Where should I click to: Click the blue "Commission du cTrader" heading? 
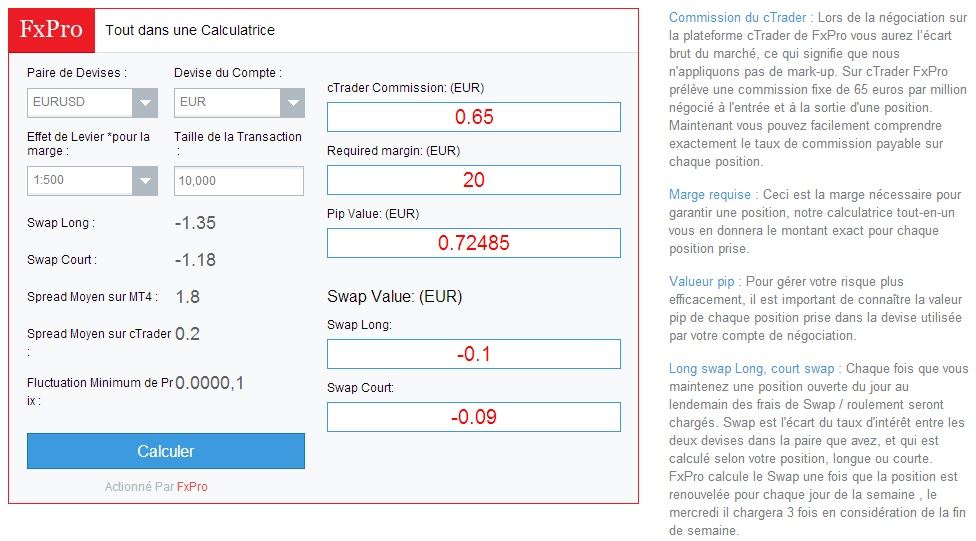[x=738, y=18]
